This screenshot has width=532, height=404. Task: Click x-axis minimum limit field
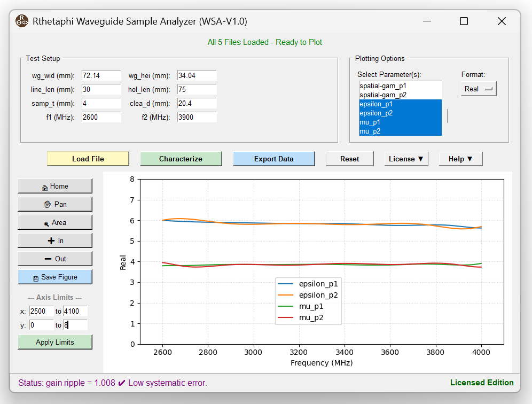pos(41,311)
